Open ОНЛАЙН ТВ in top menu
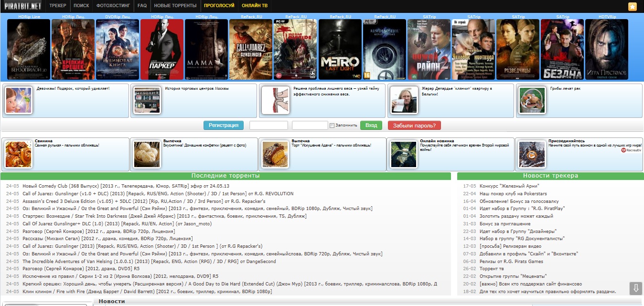The image size is (644, 306). click(x=255, y=6)
